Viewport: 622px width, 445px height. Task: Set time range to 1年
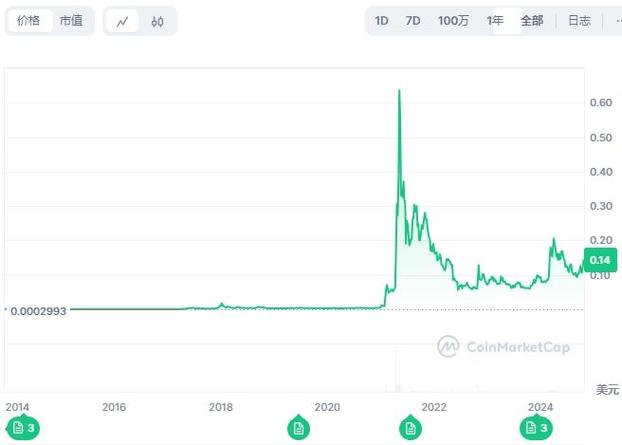click(x=495, y=21)
